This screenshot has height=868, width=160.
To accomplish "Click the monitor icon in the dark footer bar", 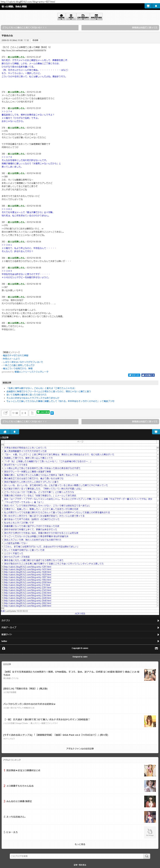I will [x=156, y=432].
